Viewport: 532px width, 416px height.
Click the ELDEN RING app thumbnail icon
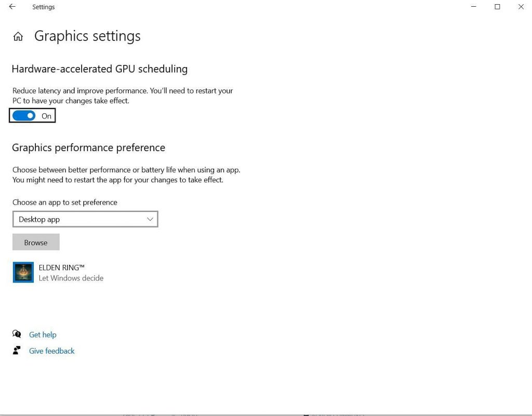23,272
